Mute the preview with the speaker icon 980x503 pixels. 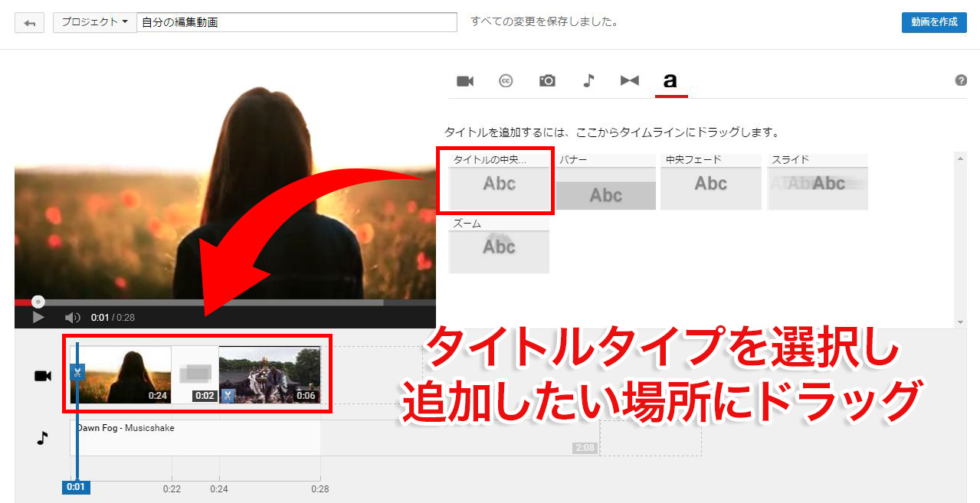coord(72,318)
